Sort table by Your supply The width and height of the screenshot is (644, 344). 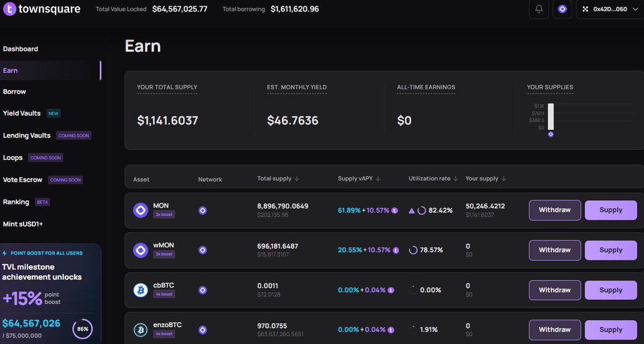(x=486, y=179)
